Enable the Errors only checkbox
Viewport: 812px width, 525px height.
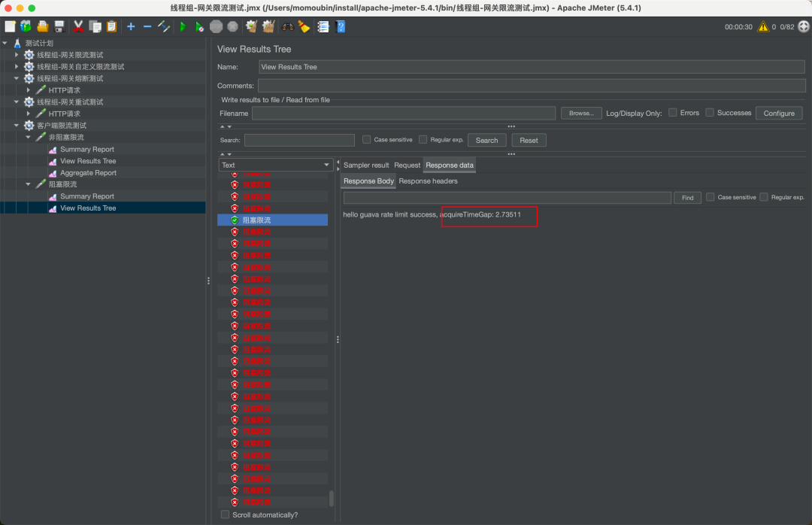(x=673, y=113)
